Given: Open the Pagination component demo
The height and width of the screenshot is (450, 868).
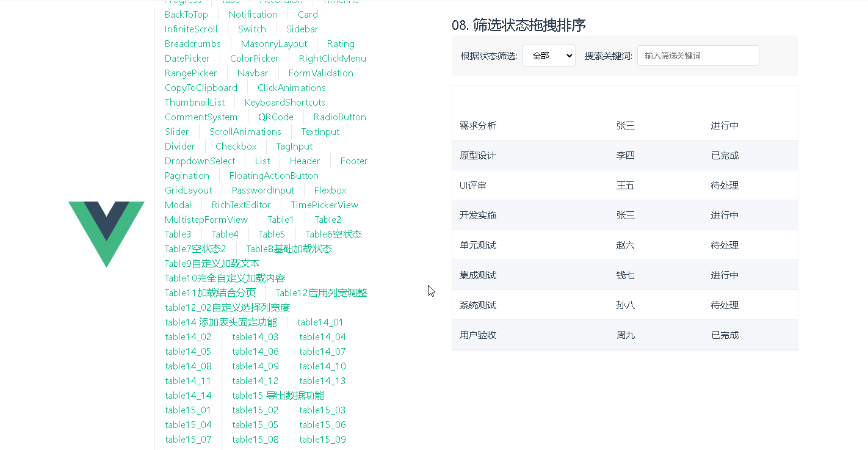Looking at the screenshot, I should pos(187,175).
